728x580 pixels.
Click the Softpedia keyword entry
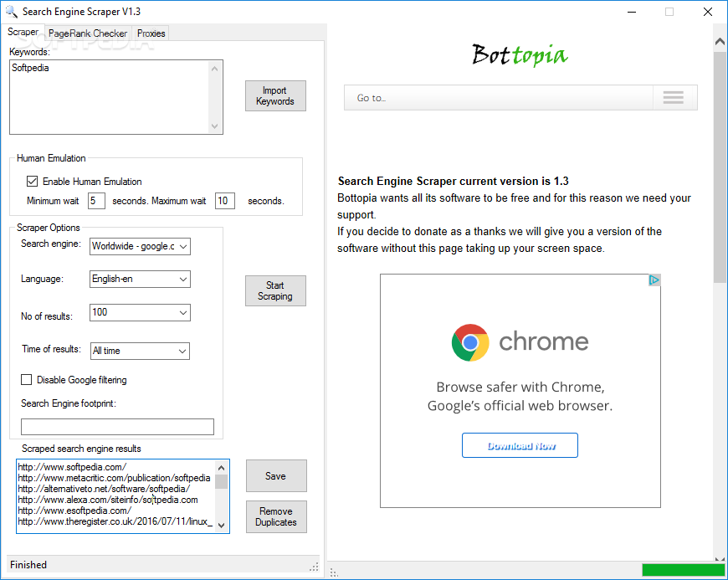pyautogui.click(x=30, y=68)
